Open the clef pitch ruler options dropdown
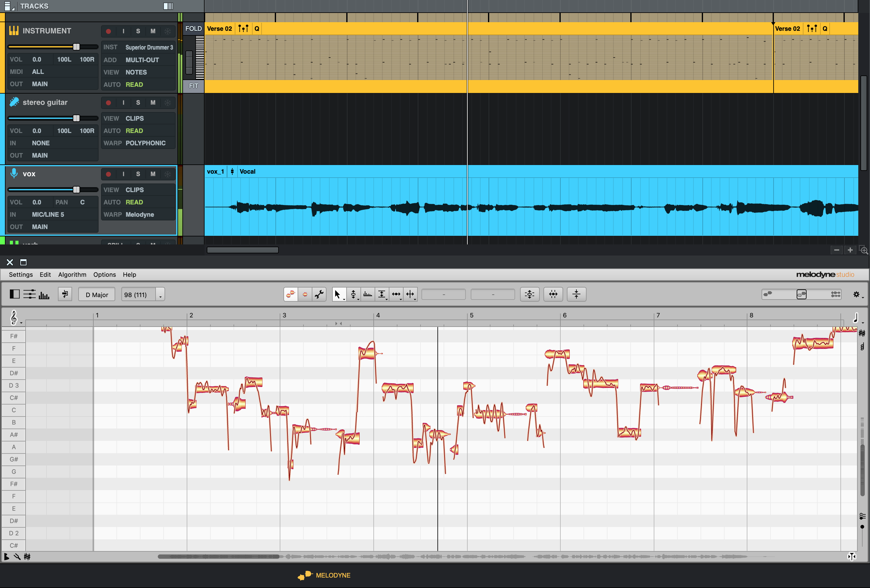The image size is (870, 588). [14, 318]
